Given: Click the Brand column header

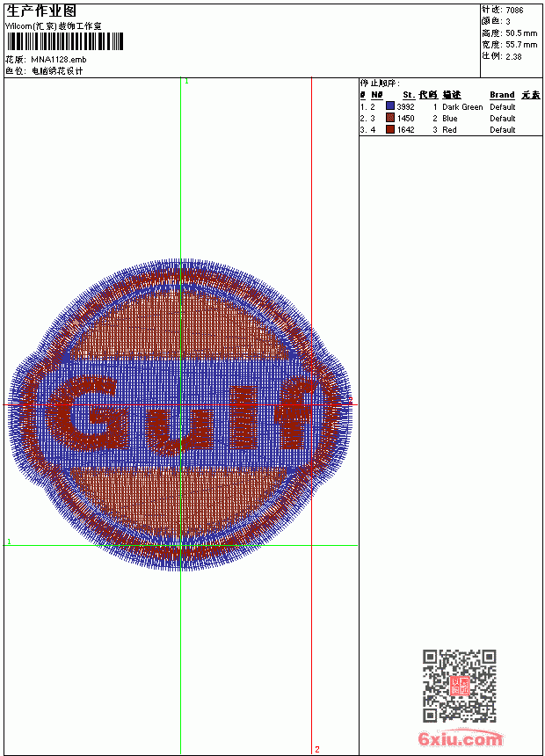Looking at the screenshot, I should pyautogui.click(x=502, y=95).
